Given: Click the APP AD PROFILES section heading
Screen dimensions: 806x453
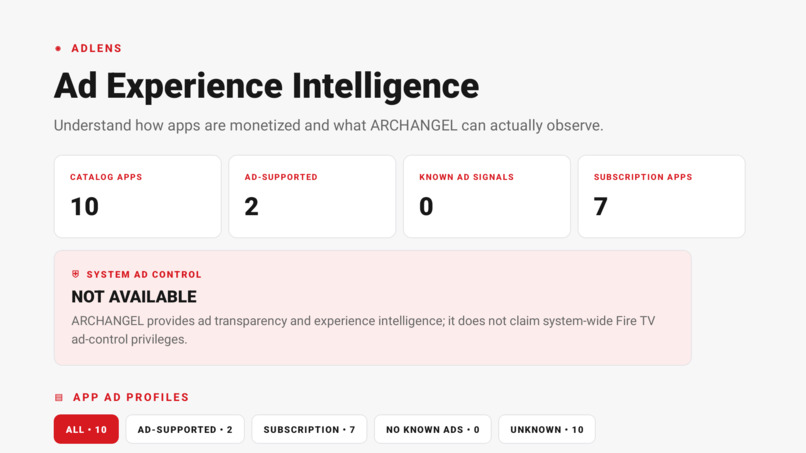Looking at the screenshot, I should (x=131, y=397).
